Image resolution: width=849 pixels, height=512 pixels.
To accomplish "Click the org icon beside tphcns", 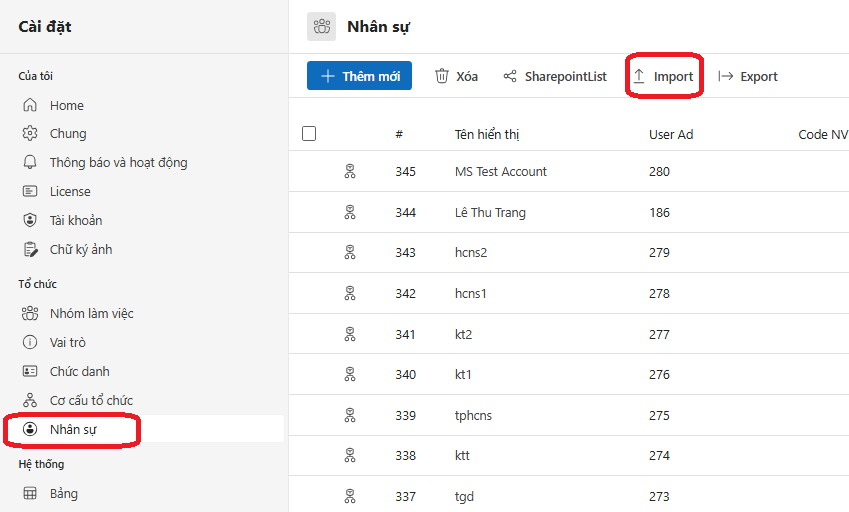I will (350, 415).
